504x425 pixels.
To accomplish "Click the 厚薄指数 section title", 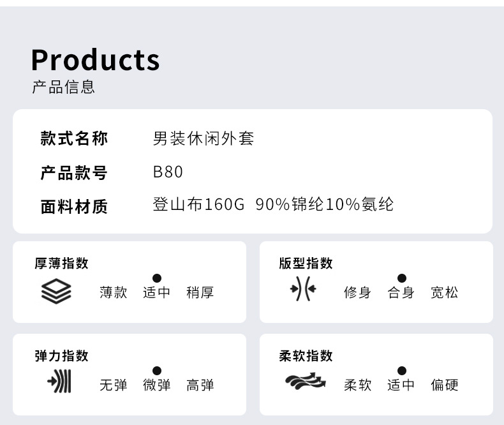I will [x=61, y=263].
